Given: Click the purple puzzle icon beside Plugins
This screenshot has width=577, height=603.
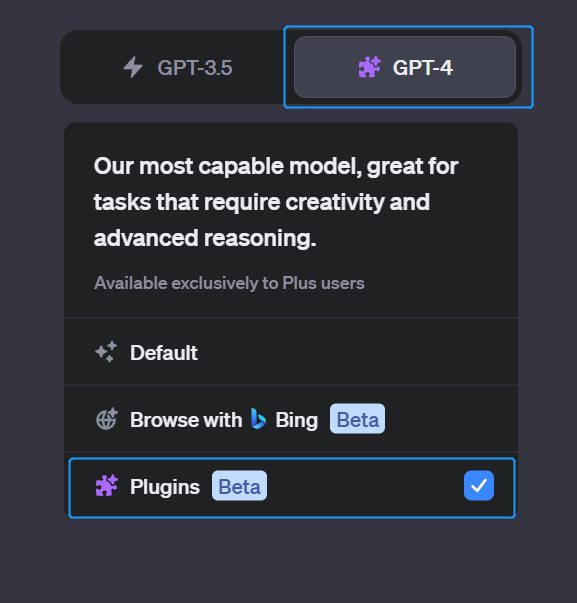Looking at the screenshot, I should (x=107, y=485).
